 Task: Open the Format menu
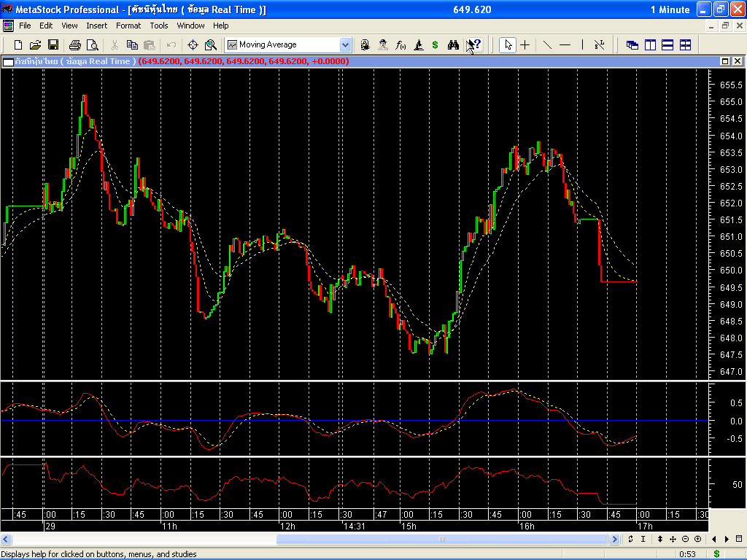pos(128,26)
